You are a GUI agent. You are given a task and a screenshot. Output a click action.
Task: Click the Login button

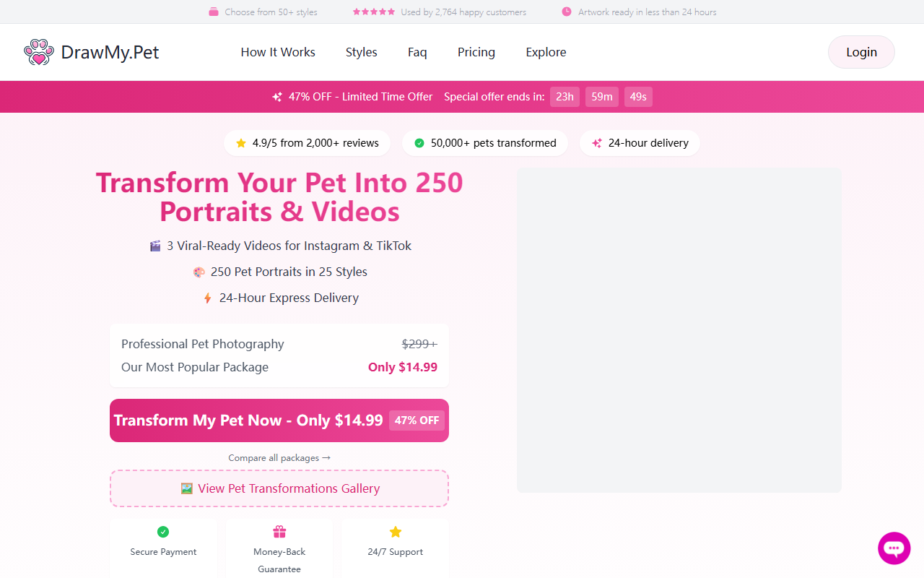coord(861,52)
